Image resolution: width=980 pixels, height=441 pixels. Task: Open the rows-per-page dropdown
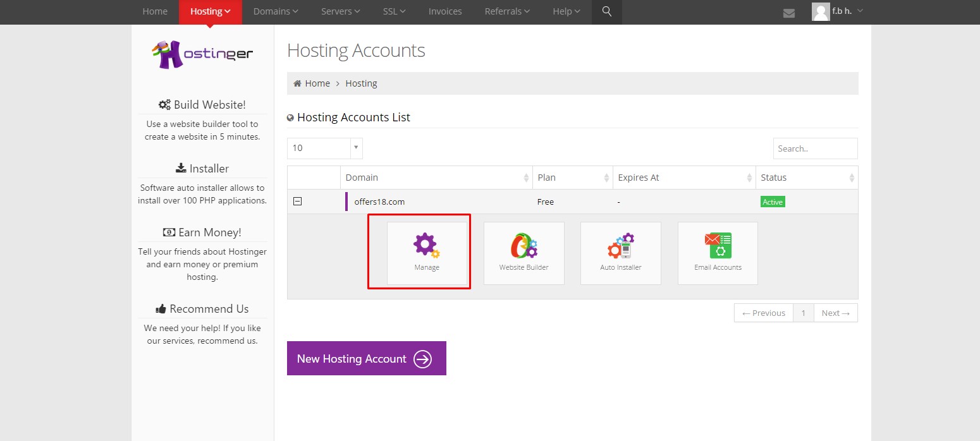[x=324, y=148]
